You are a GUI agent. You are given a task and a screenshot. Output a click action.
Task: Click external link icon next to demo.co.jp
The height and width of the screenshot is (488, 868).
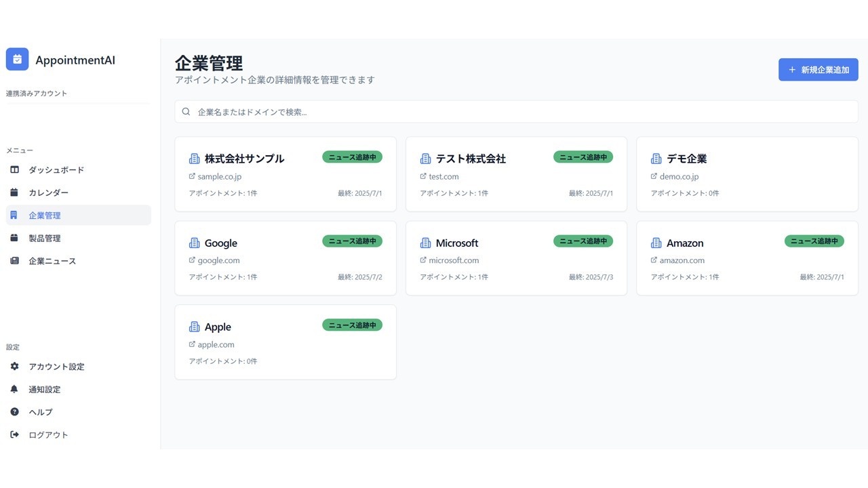pos(654,176)
